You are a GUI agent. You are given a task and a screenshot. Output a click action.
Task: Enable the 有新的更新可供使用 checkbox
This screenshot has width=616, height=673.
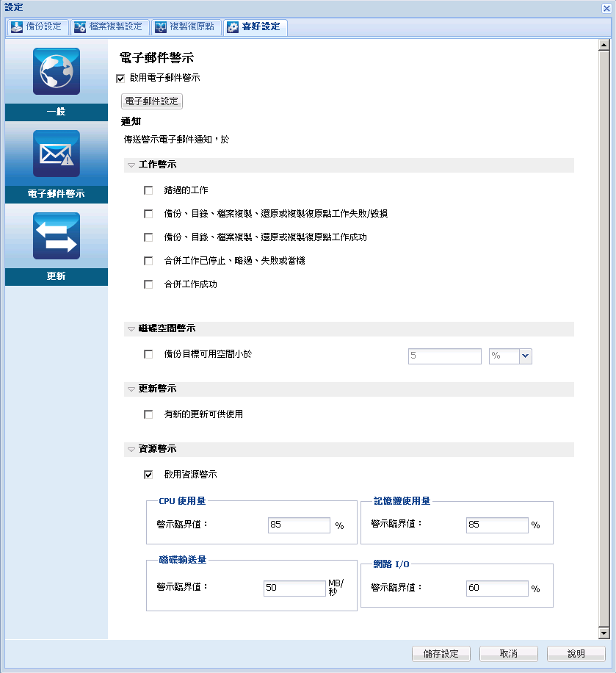point(148,414)
